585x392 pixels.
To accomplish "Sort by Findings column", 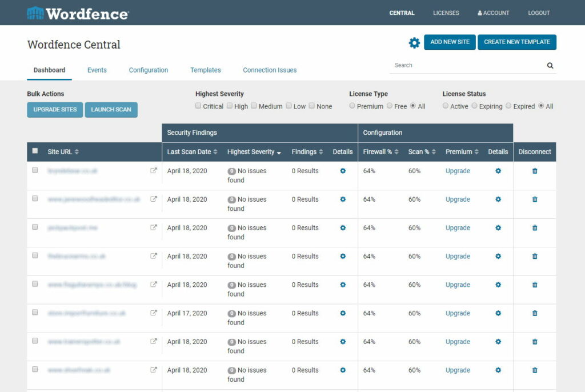I will click(x=307, y=151).
